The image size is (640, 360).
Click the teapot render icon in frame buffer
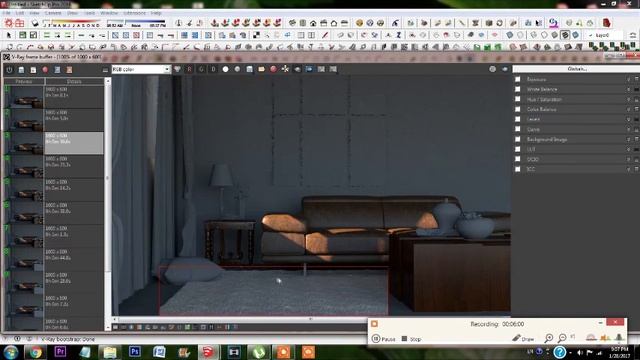pyautogui.click(x=297, y=69)
